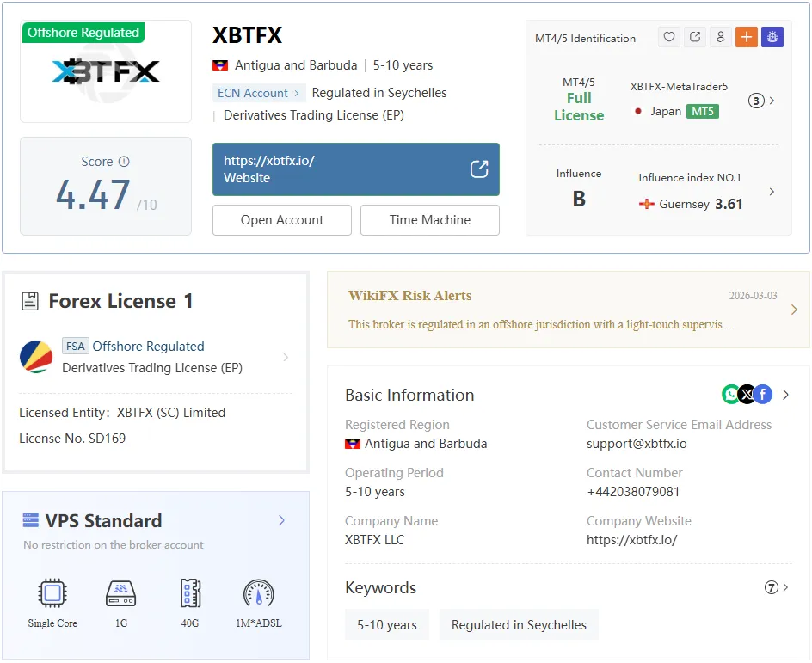This screenshot has height=663, width=812.
Task: Click the orange plus icon
Action: pos(747,37)
